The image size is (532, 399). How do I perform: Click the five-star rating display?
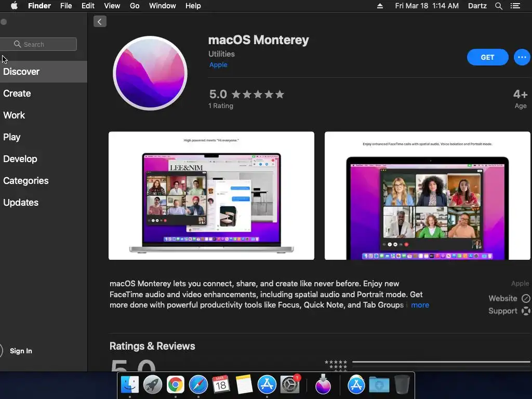(x=258, y=95)
